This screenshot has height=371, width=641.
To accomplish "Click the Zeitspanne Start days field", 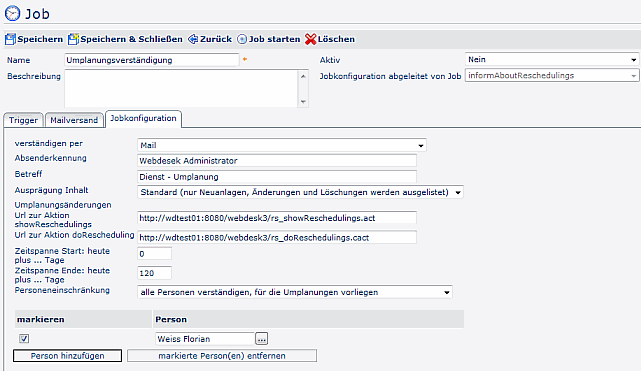I will 154,253.
